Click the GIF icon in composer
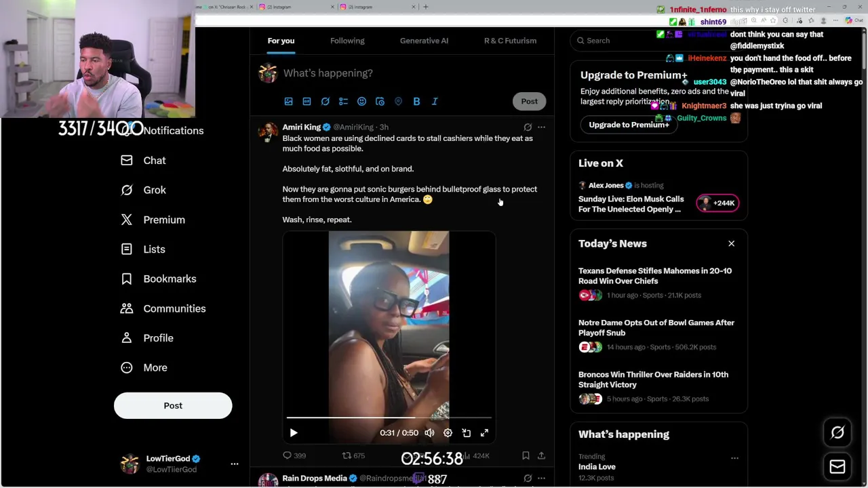This screenshot has width=868, height=488. [307, 102]
